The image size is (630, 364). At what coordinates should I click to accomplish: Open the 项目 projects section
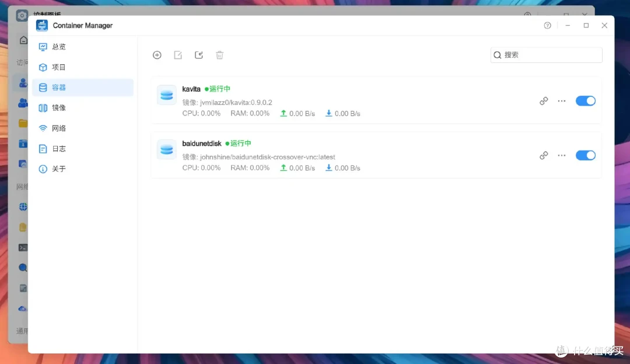pyautogui.click(x=83, y=67)
